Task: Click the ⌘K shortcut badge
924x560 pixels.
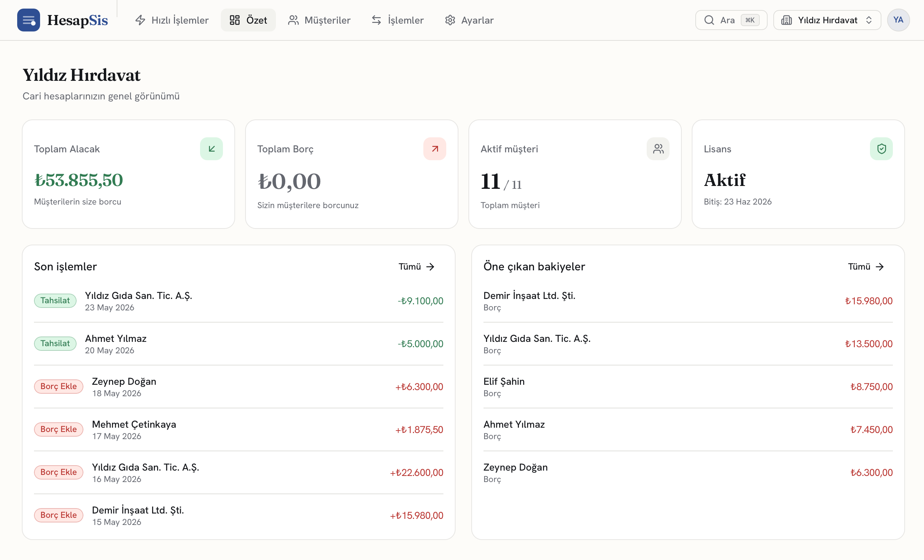Action: (750, 20)
